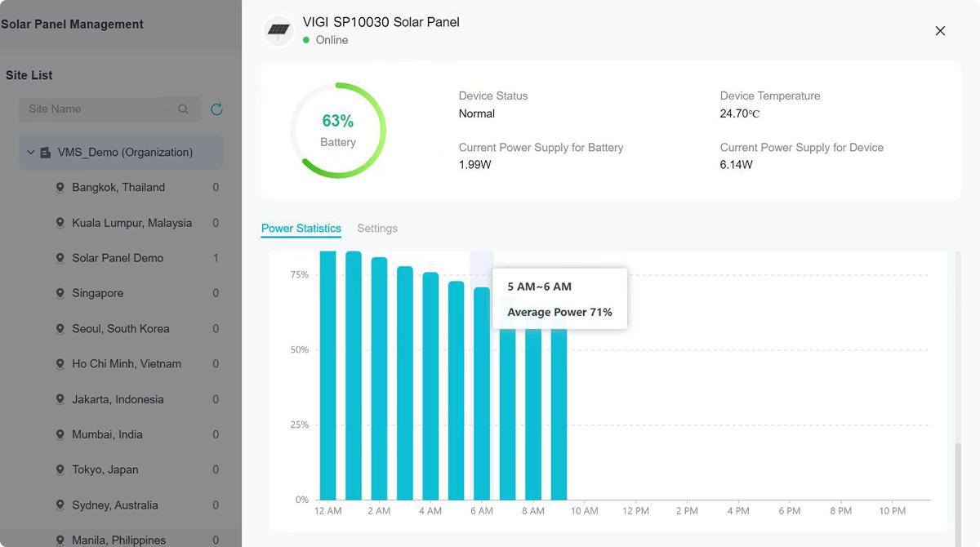Click the organization icon next to VMS_Demo
The image size is (980, 547).
46,153
